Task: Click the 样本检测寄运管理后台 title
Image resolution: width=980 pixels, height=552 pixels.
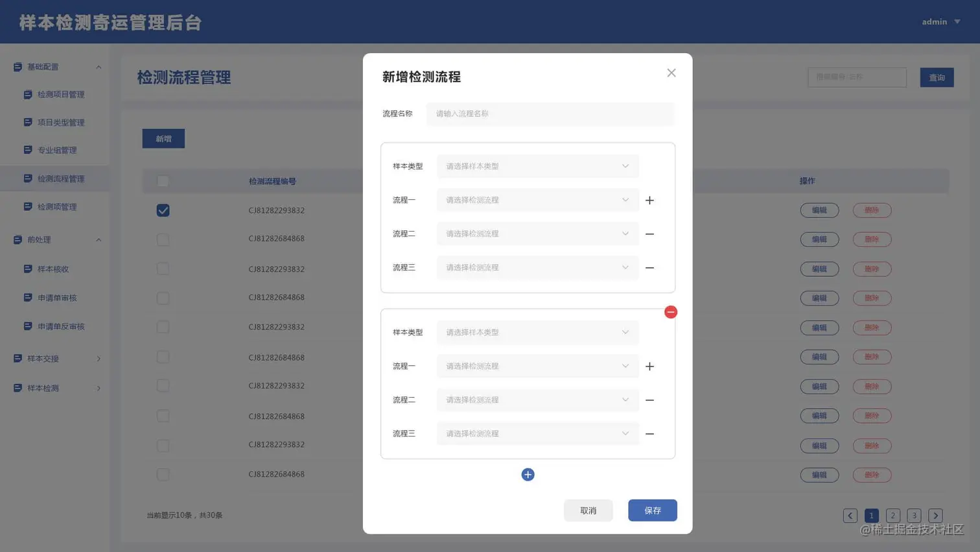Action: (110, 23)
